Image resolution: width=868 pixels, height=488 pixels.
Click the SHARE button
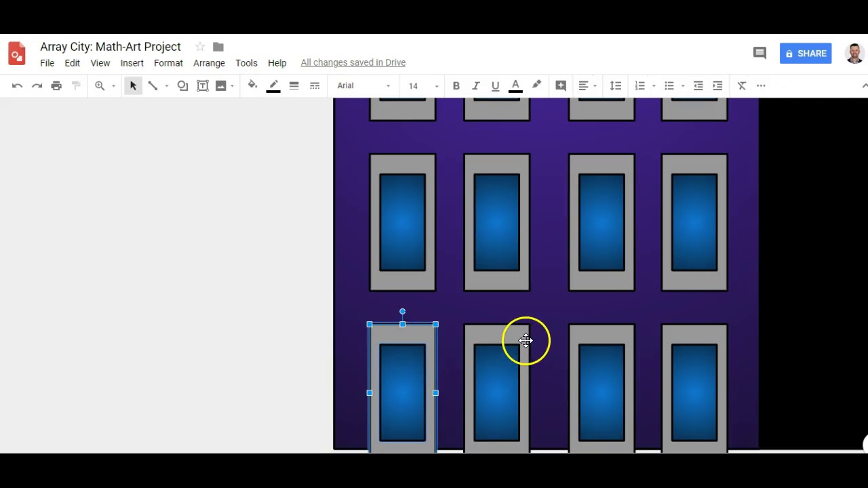(x=806, y=54)
